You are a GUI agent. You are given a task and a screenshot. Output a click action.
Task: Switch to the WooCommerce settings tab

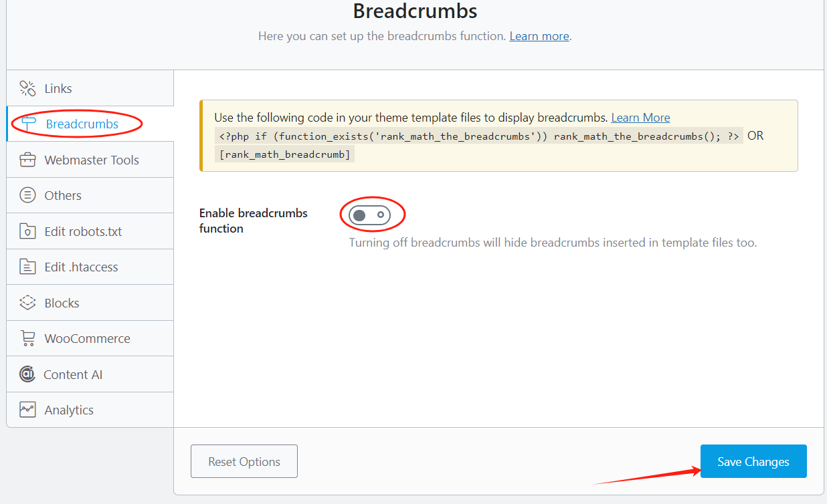87,338
